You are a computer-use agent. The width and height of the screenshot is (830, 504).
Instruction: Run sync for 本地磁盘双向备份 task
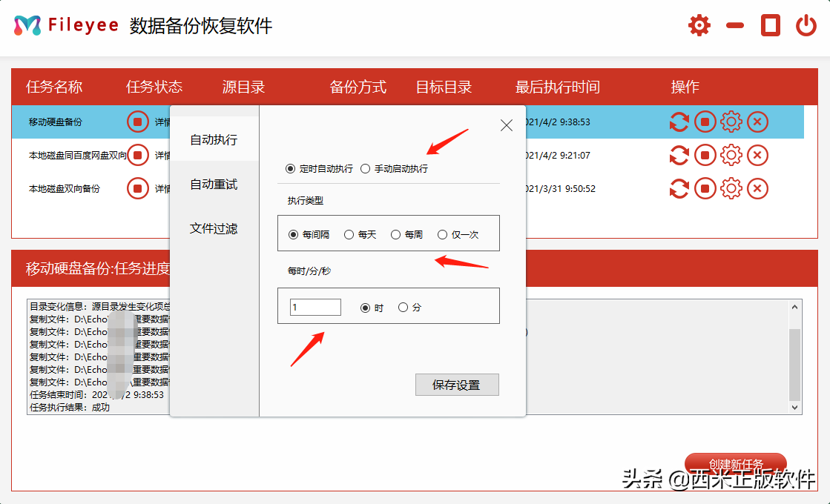tap(679, 189)
